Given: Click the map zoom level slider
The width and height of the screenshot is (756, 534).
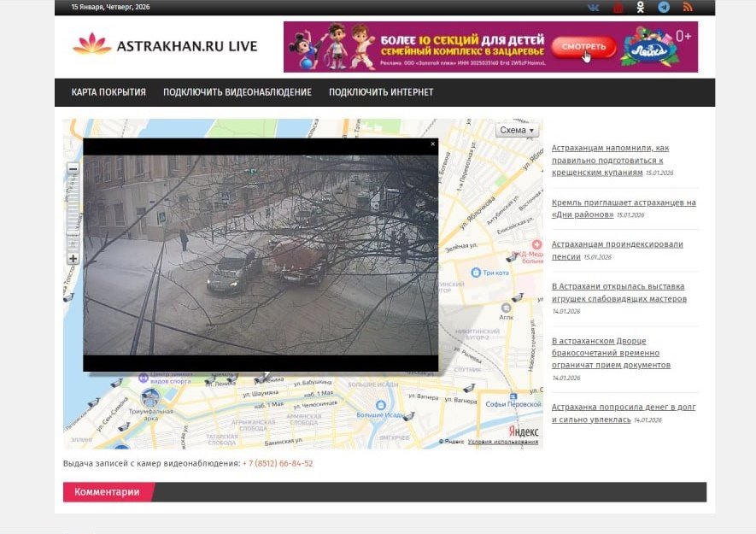Looking at the screenshot, I should (73, 214).
